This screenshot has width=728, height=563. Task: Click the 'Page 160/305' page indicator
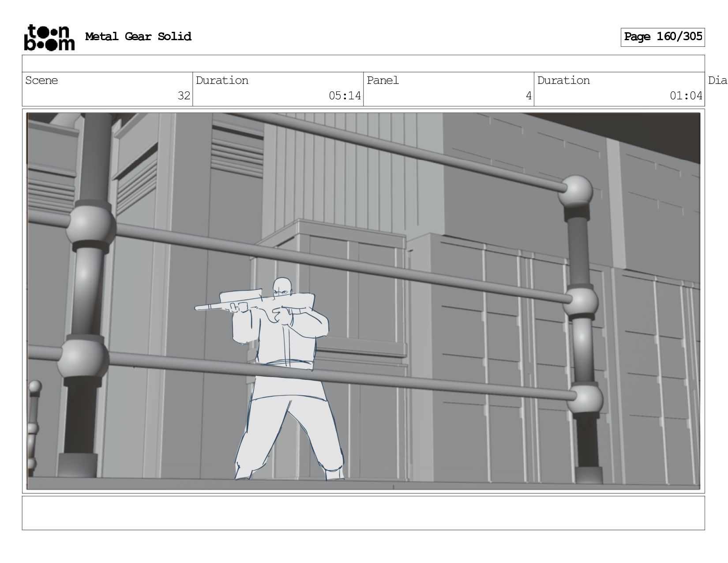click(663, 37)
